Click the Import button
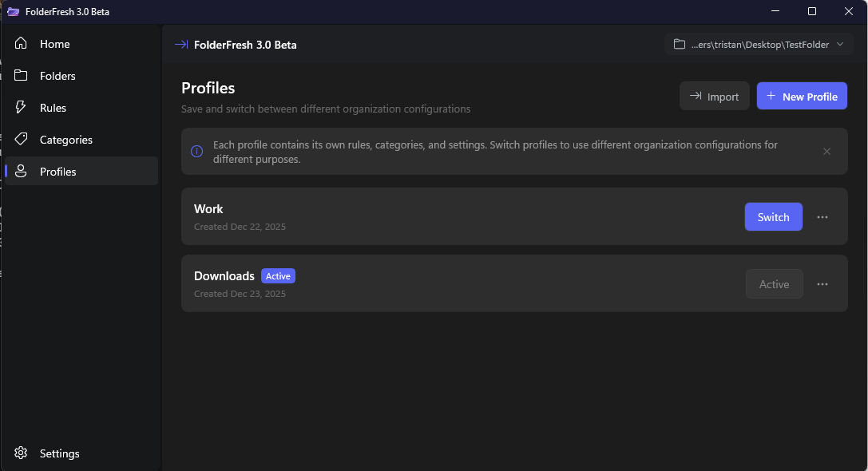This screenshot has width=868, height=471. click(714, 97)
